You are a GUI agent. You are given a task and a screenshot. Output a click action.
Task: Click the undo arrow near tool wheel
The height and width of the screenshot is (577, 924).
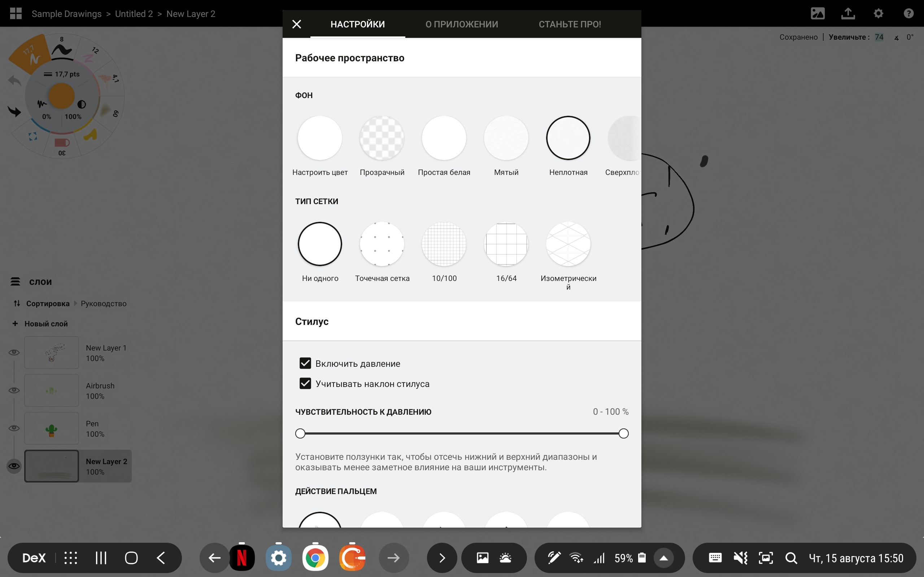click(14, 80)
